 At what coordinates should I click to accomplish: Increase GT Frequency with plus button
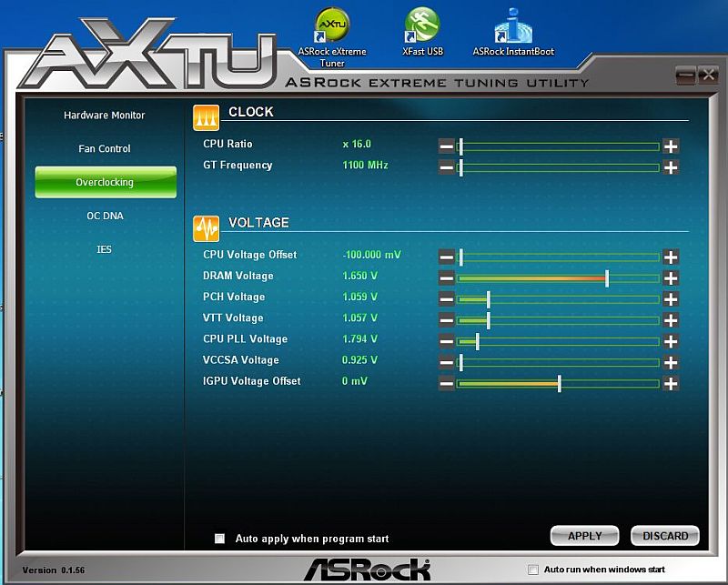point(671,167)
